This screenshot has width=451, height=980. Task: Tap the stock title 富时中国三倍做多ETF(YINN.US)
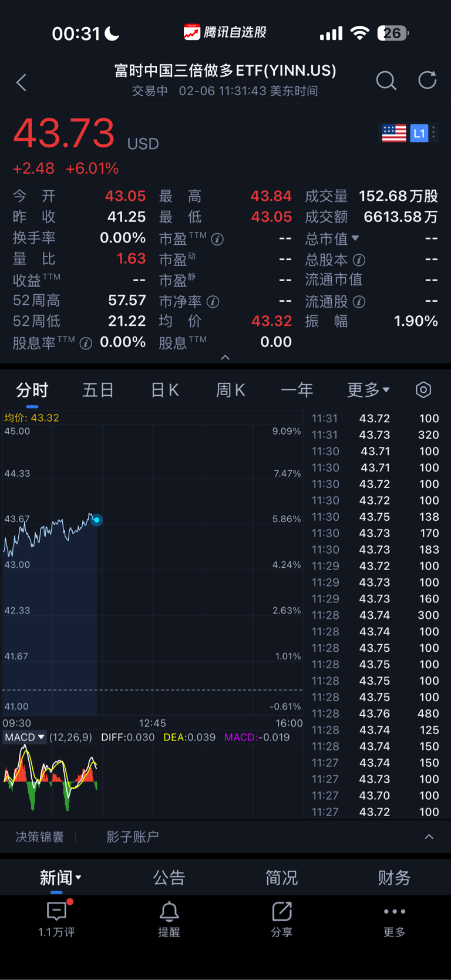point(225,70)
